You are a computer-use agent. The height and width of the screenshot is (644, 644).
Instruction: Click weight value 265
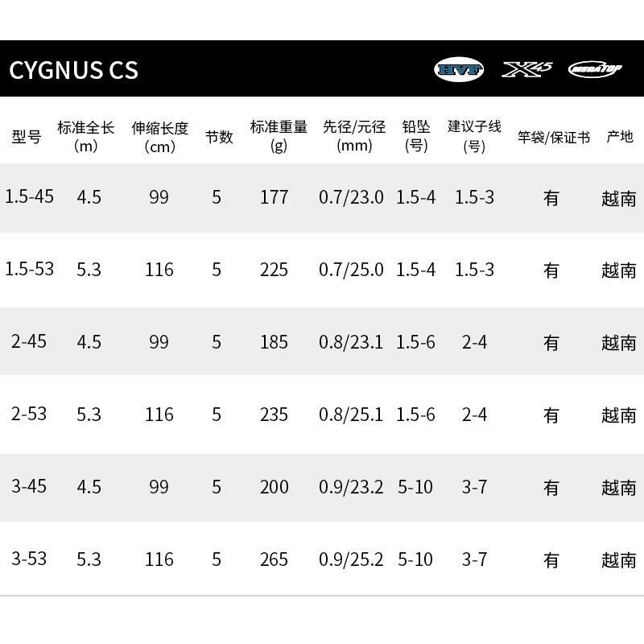click(x=274, y=559)
